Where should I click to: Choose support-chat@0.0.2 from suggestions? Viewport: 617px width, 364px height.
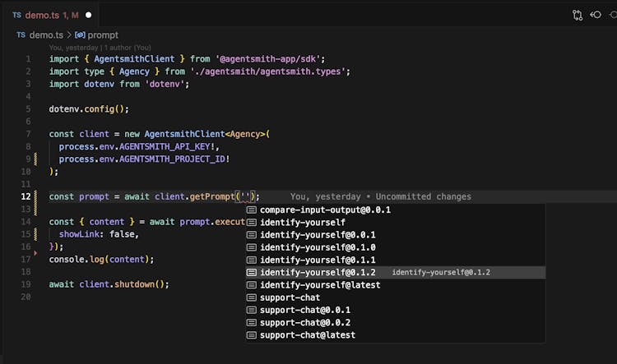tap(396, 323)
